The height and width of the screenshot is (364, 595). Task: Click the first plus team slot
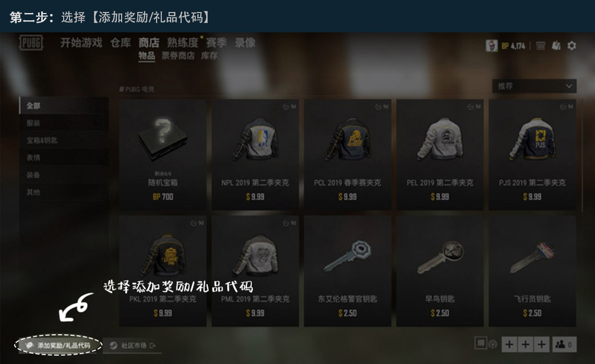[x=509, y=344]
